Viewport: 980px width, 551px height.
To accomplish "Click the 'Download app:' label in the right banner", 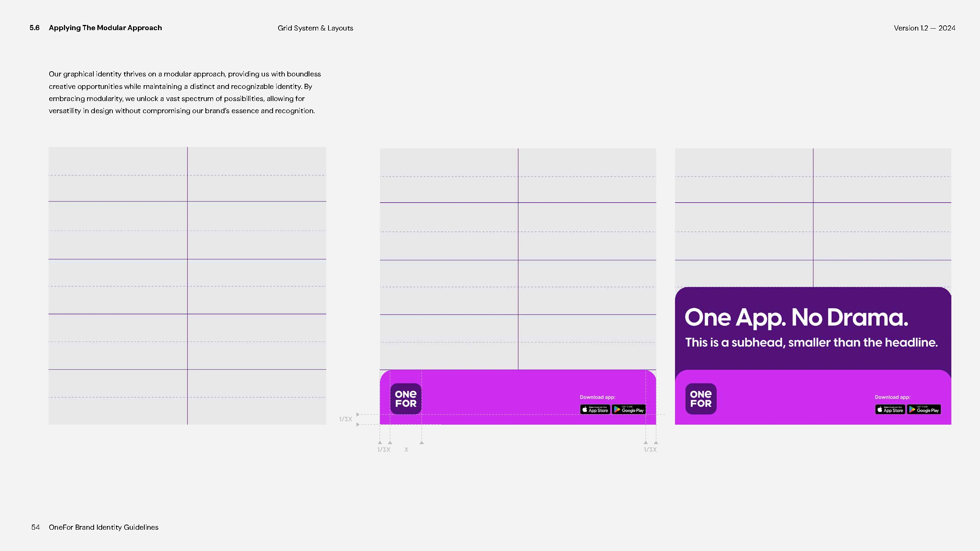I will (892, 397).
